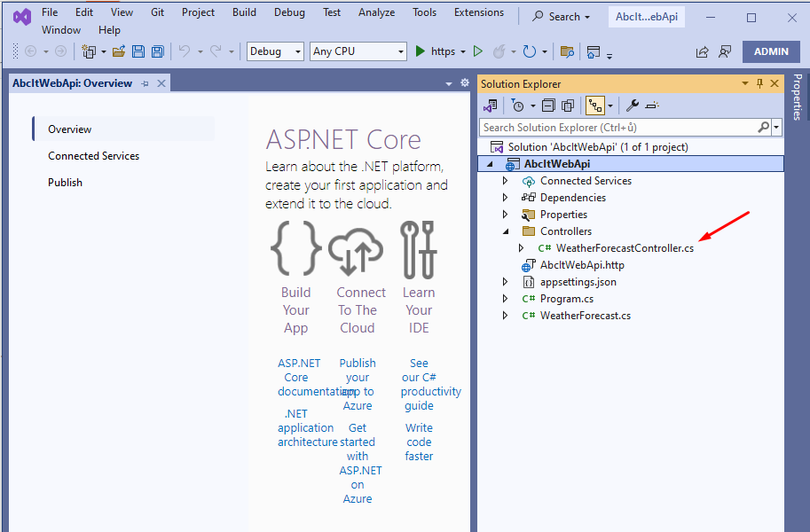
Task: Click the Save All toolbar icon
Action: tap(157, 51)
